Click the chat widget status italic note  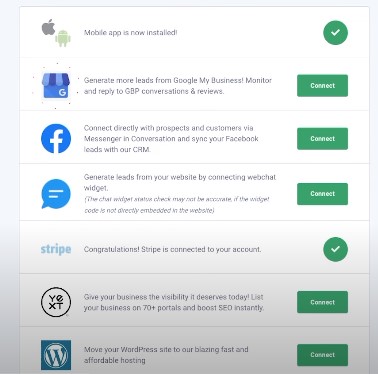point(177,205)
